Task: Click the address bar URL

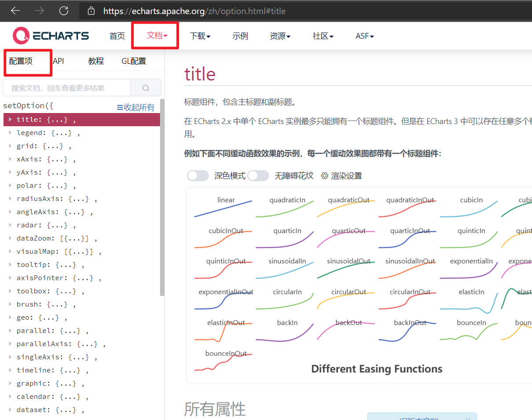Action: tap(194, 11)
